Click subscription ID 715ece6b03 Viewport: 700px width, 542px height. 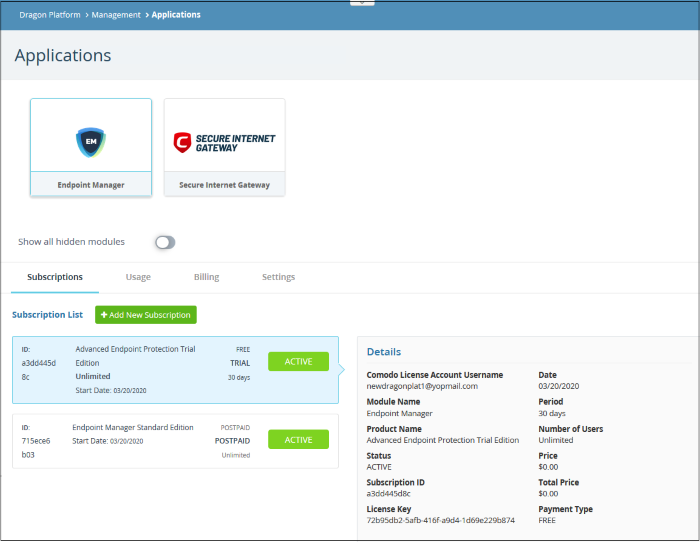point(35,447)
